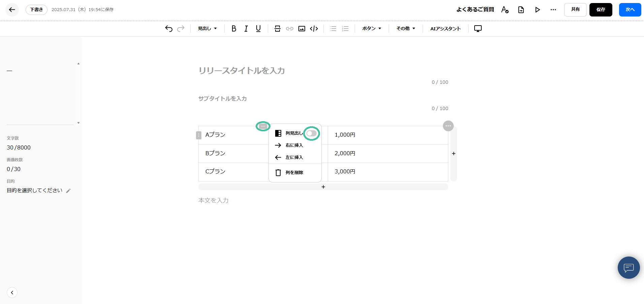Open the chat bubble at bottom right
644x304 pixels.
coord(629,268)
